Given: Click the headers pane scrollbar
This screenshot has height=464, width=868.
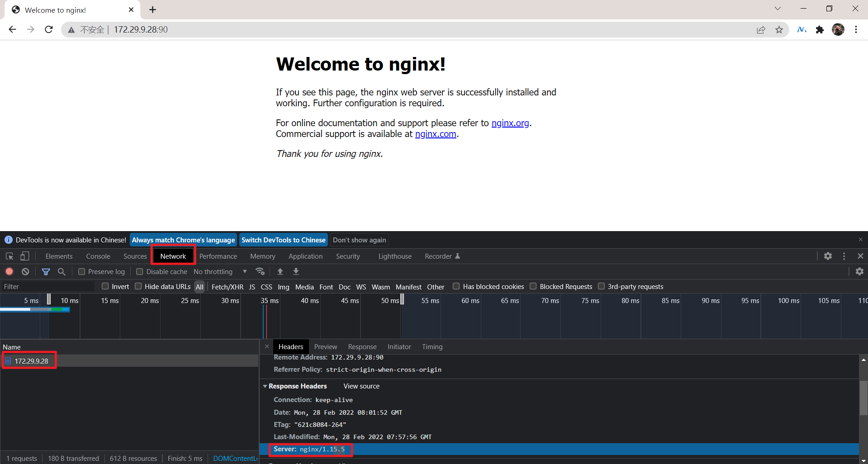Looking at the screenshot, I should [x=863, y=397].
